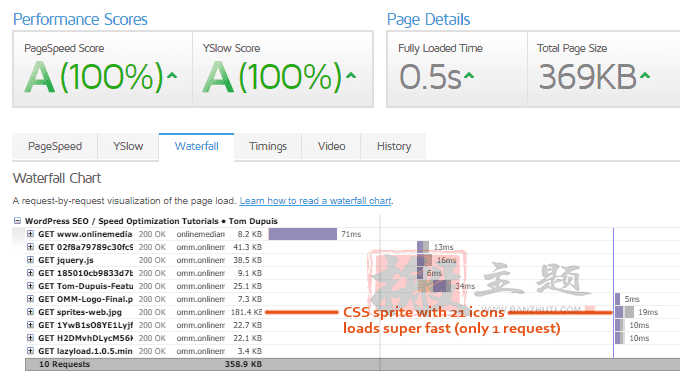Click the Total Page Size arrow indicator
This screenshot has height=392, width=680.
coord(645,76)
